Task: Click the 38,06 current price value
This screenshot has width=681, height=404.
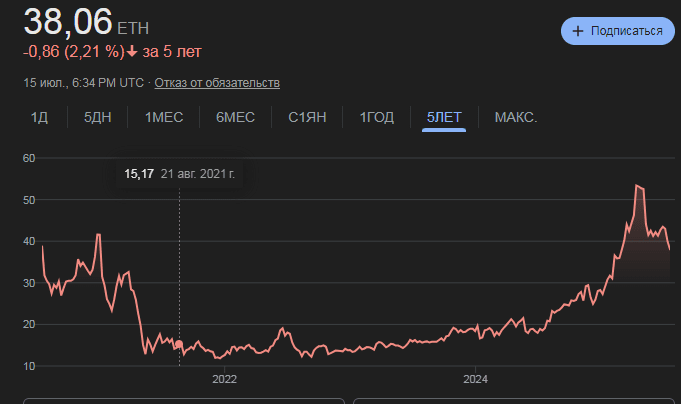Action: [x=68, y=21]
